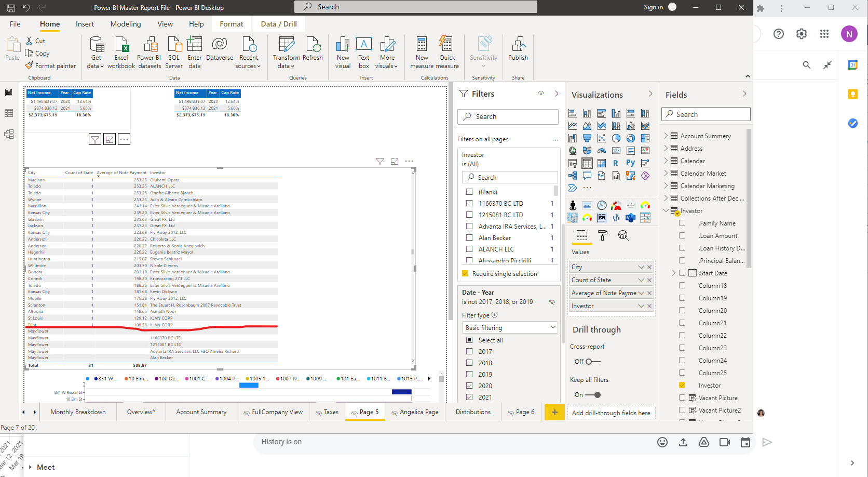Open the Enter data dialog
This screenshot has height=477, width=868.
pyautogui.click(x=195, y=52)
